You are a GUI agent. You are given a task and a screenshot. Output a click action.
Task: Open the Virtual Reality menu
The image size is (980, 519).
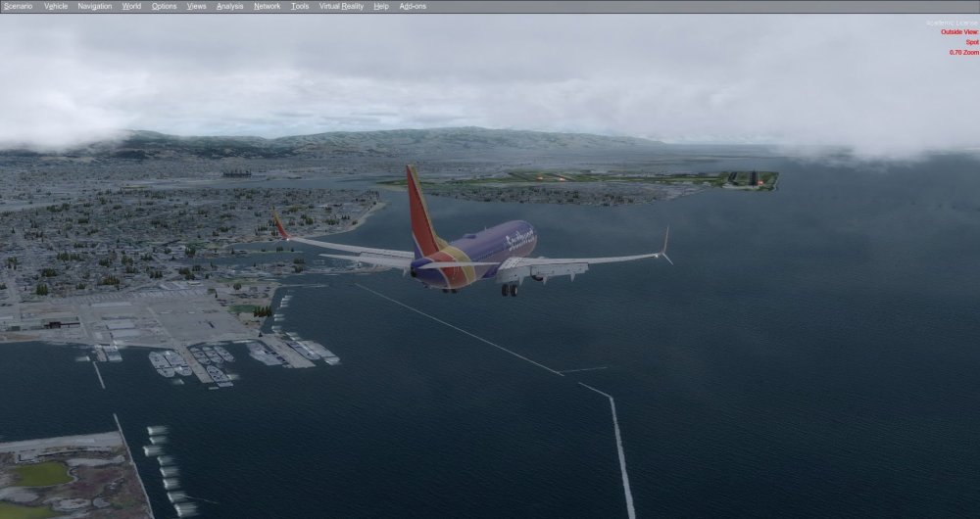coord(341,6)
